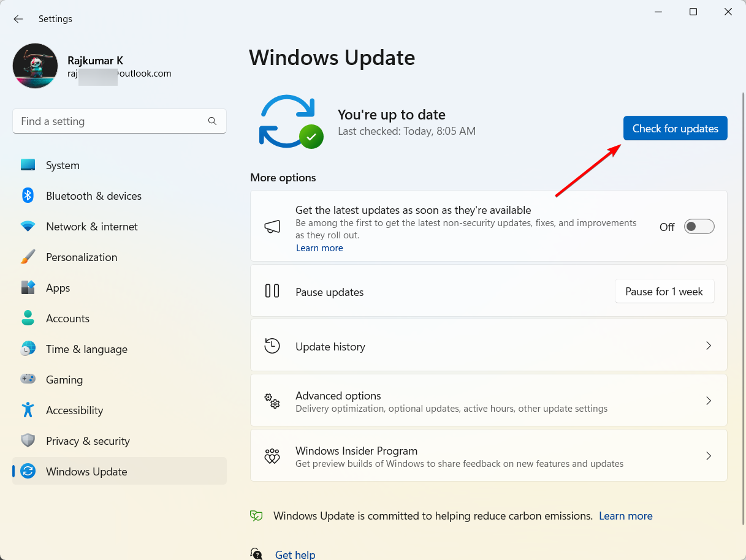
Task: Expand Windows Insider Program chevron
Action: tap(709, 456)
